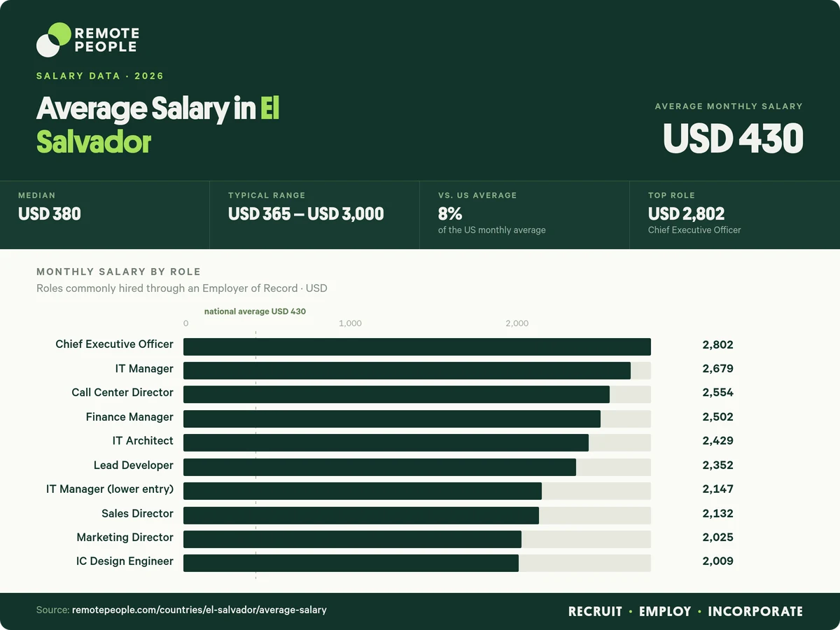Click the value '2,025'
840x630 pixels.
[x=718, y=538]
